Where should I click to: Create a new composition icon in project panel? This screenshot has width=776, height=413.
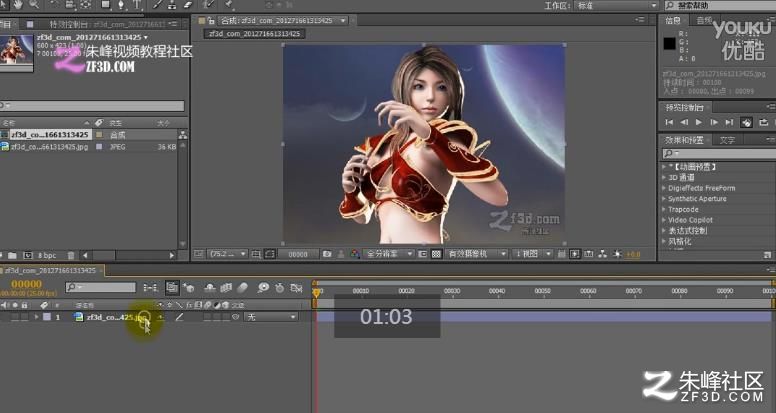(x=28, y=255)
